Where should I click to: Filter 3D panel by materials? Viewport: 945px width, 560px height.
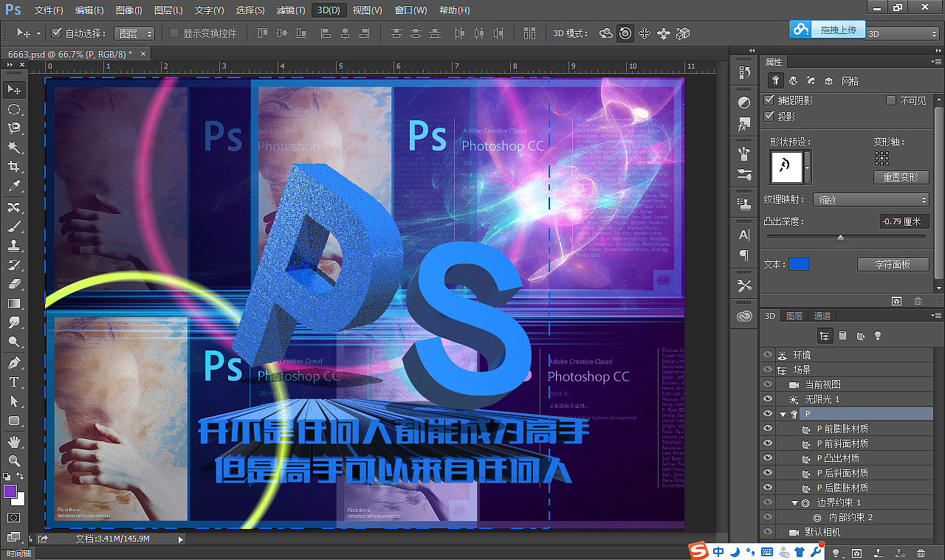click(860, 336)
